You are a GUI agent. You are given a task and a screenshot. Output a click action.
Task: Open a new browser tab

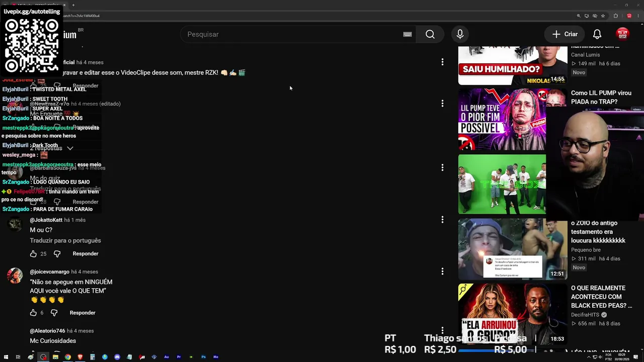73,5
